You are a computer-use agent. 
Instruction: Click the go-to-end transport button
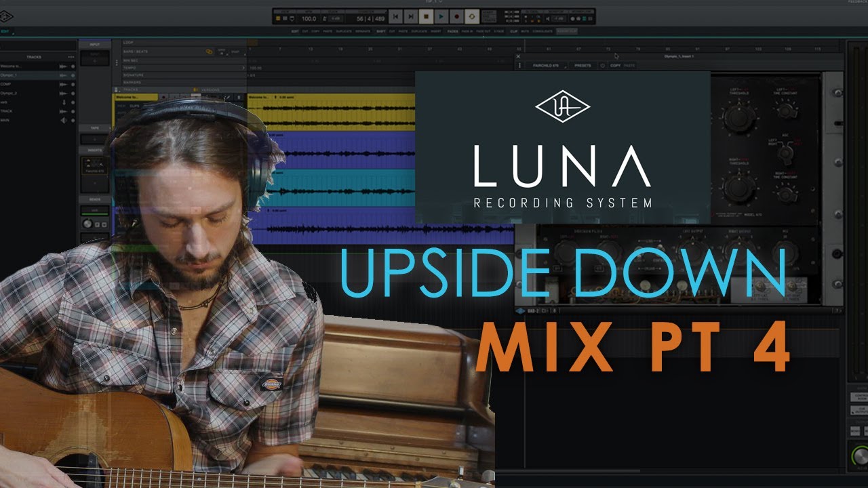click(x=410, y=16)
